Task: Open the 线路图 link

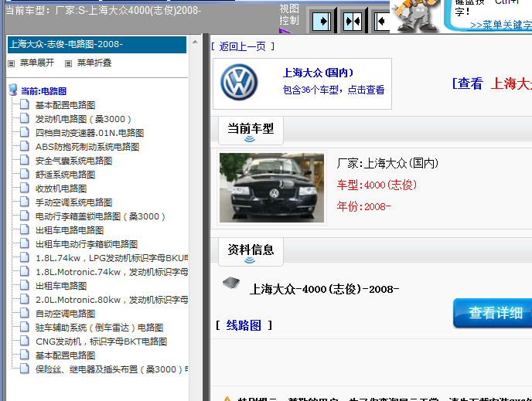Action: pyautogui.click(x=244, y=325)
